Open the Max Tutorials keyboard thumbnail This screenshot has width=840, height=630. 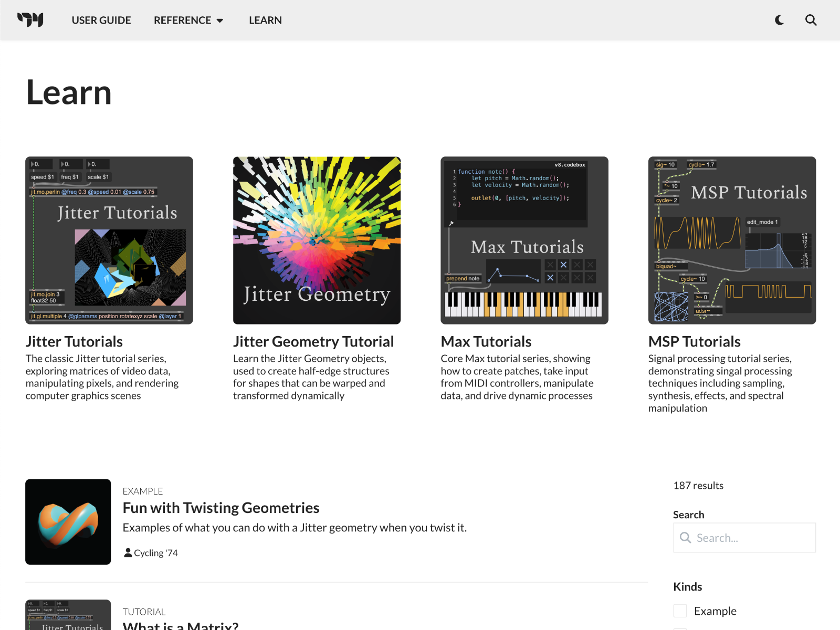pyautogui.click(x=524, y=240)
